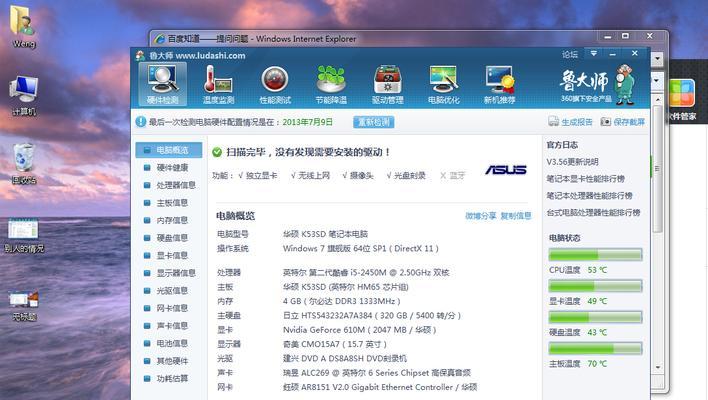Open the 节能降温 energy saving tool
This screenshot has width=708, height=400.
331,84
